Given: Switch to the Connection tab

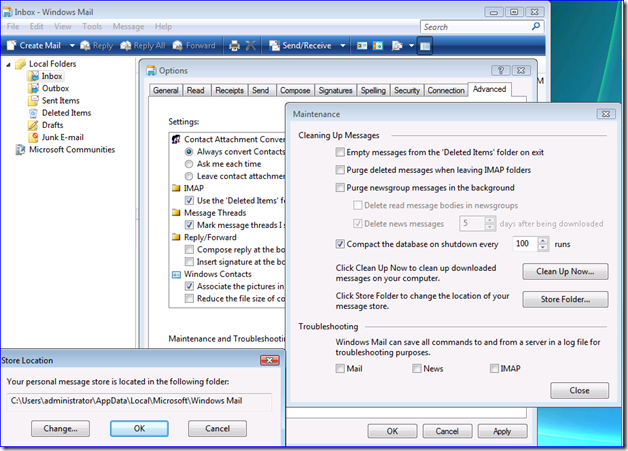Looking at the screenshot, I should click(x=446, y=91).
